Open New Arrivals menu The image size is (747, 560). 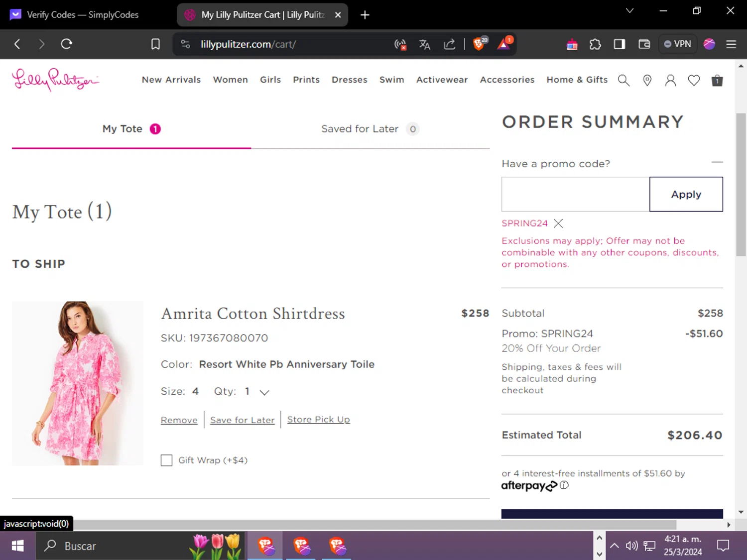point(171,80)
